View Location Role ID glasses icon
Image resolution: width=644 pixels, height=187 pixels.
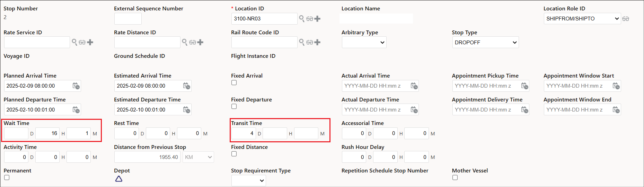pyautogui.click(x=626, y=19)
